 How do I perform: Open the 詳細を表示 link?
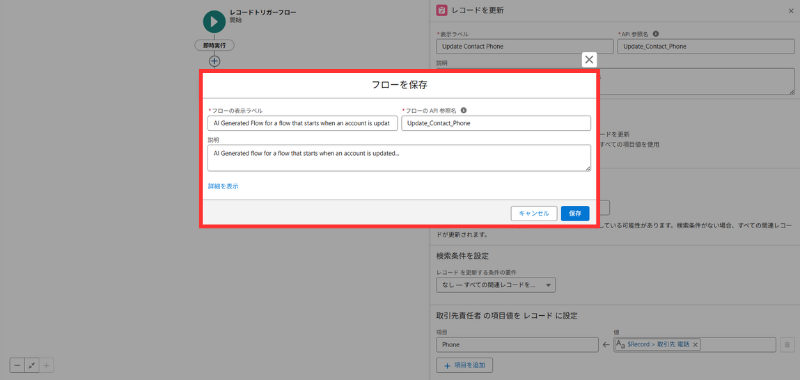pos(223,186)
